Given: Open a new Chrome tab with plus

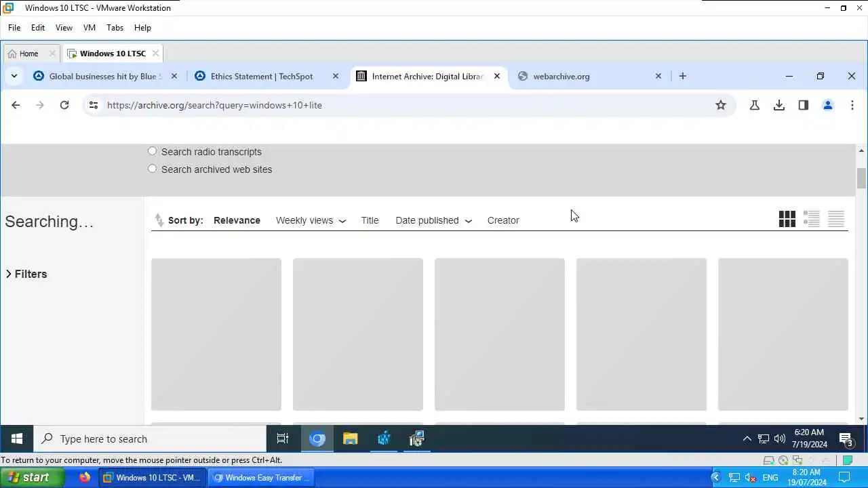Looking at the screenshot, I should pyautogui.click(x=683, y=76).
